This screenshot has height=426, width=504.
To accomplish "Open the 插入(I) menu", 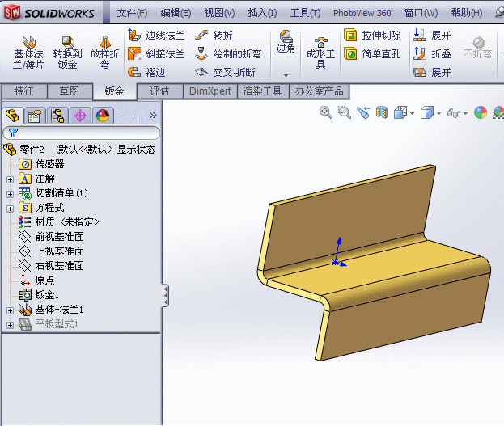I will pos(262,13).
